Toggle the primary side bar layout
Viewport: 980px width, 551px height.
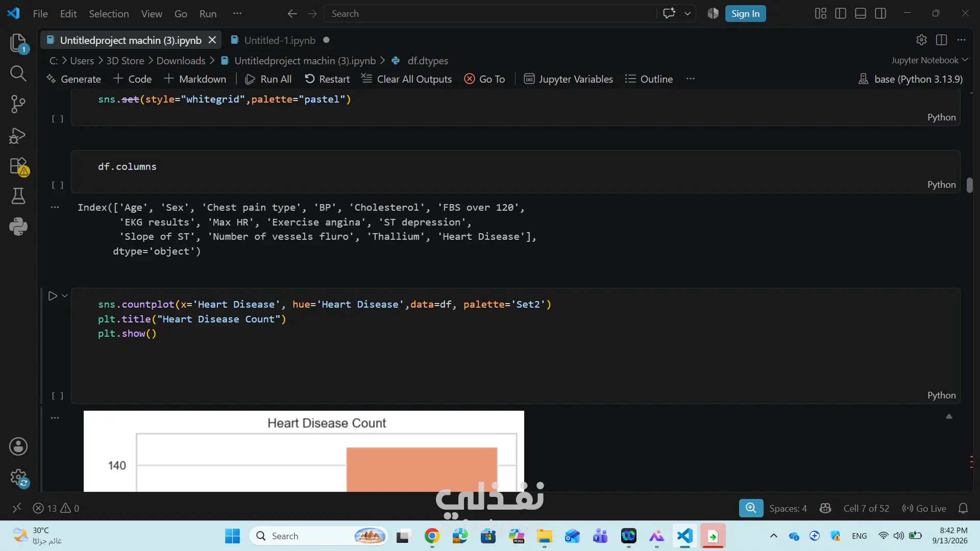[840, 14]
